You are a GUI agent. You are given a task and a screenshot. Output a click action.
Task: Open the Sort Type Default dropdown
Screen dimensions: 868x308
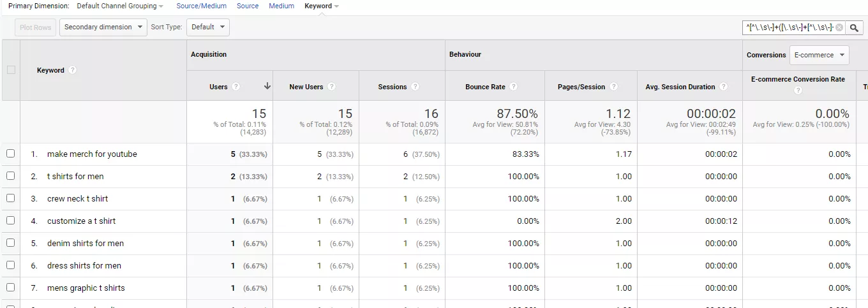point(208,27)
